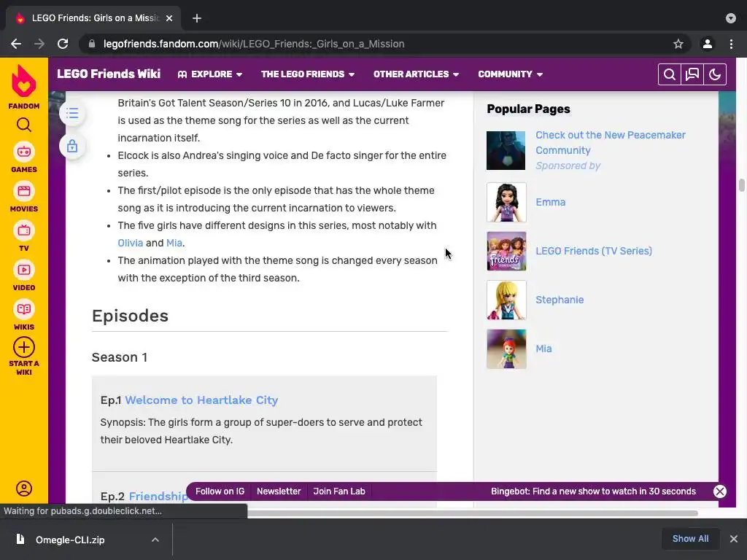Go back with browser back arrow
This screenshot has height=560, width=747.
coord(16,44)
